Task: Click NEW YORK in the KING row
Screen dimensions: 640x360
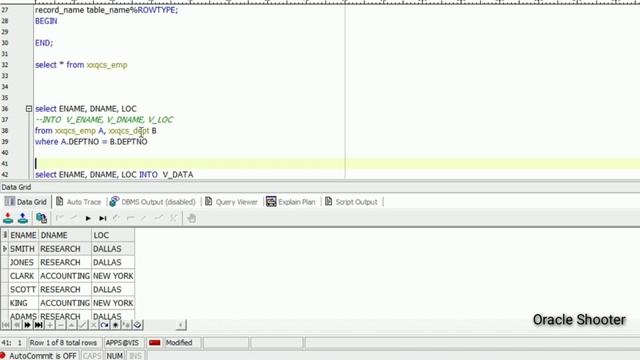Action: (113, 303)
